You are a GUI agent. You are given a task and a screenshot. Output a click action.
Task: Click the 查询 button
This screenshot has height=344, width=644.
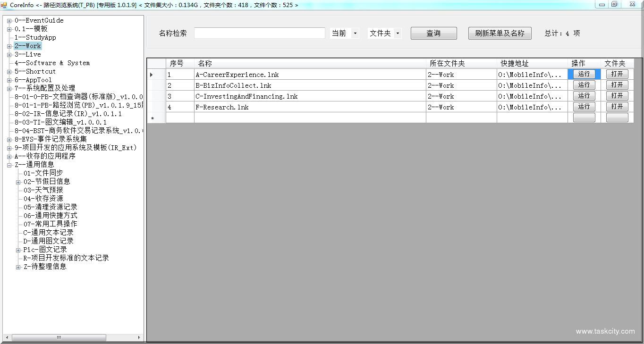[433, 33]
